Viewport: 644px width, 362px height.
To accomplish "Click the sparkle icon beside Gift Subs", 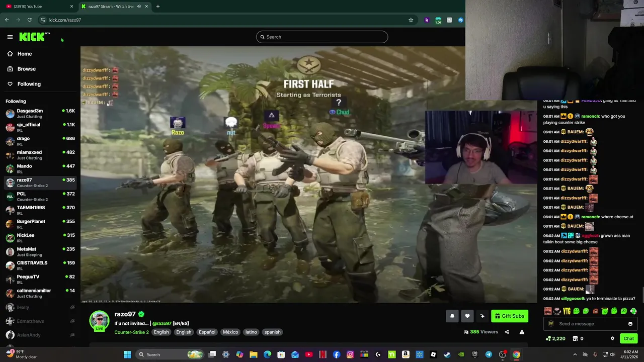I will coord(482,316).
